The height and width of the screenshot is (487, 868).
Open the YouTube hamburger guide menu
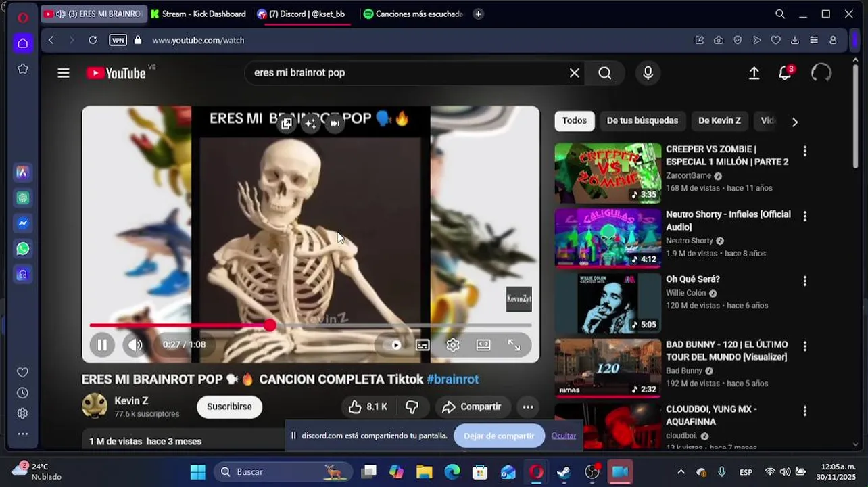[64, 73]
